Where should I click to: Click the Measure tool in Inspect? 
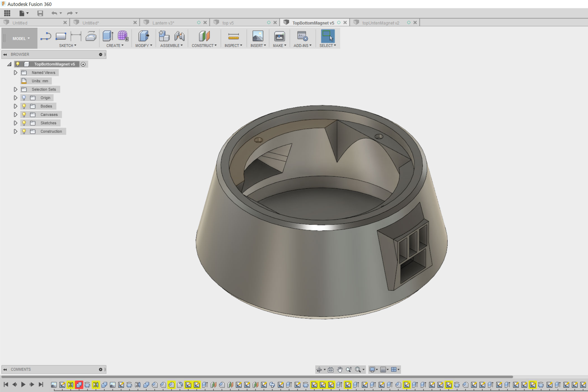pyautogui.click(x=233, y=36)
